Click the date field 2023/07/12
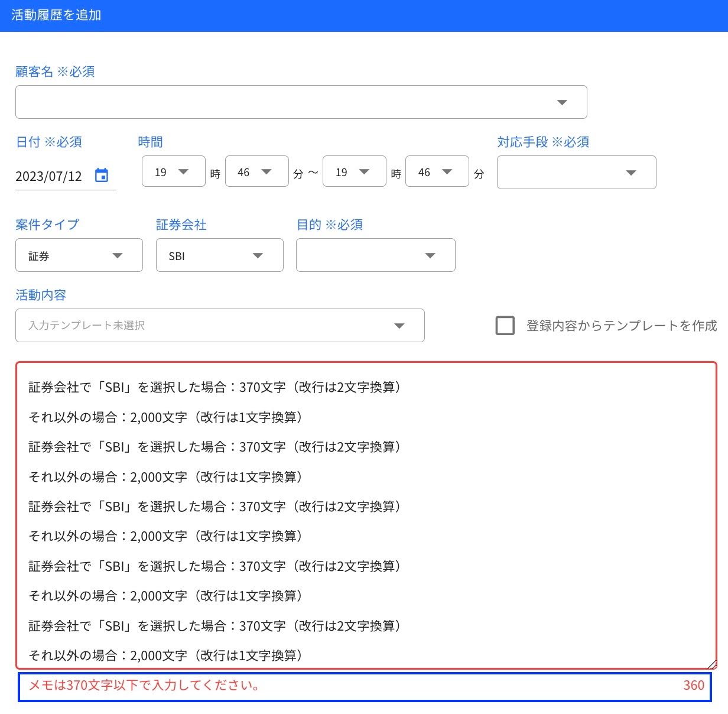 [x=49, y=176]
